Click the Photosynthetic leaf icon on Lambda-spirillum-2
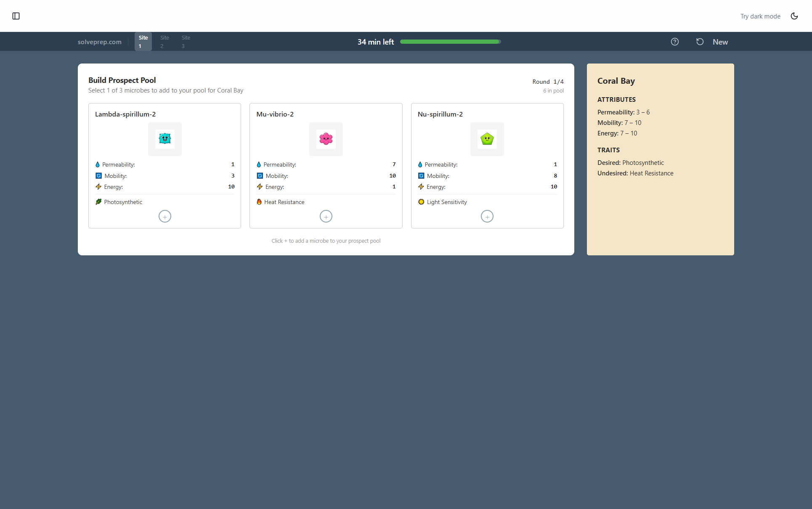This screenshot has width=812, height=509. 98,202
